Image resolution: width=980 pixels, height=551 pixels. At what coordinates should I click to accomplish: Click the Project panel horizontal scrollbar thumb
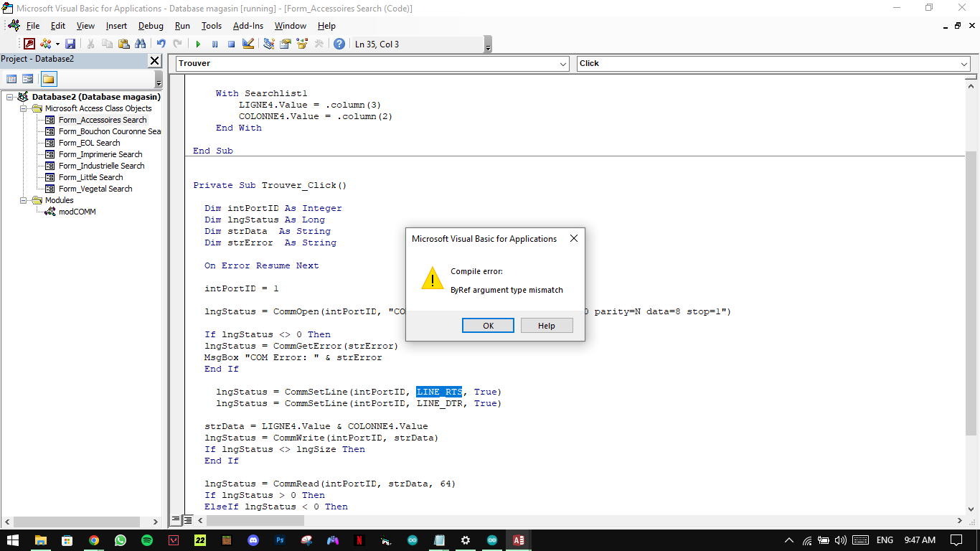pyautogui.click(x=75, y=522)
